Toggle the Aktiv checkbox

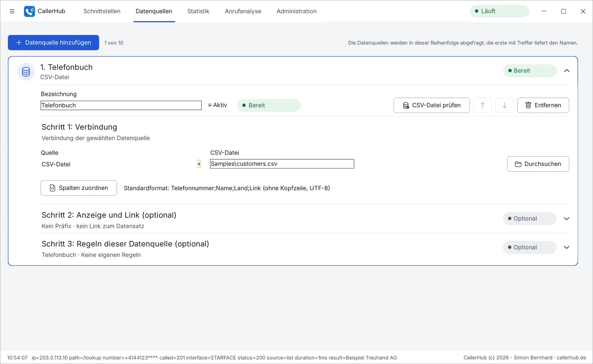(210, 105)
